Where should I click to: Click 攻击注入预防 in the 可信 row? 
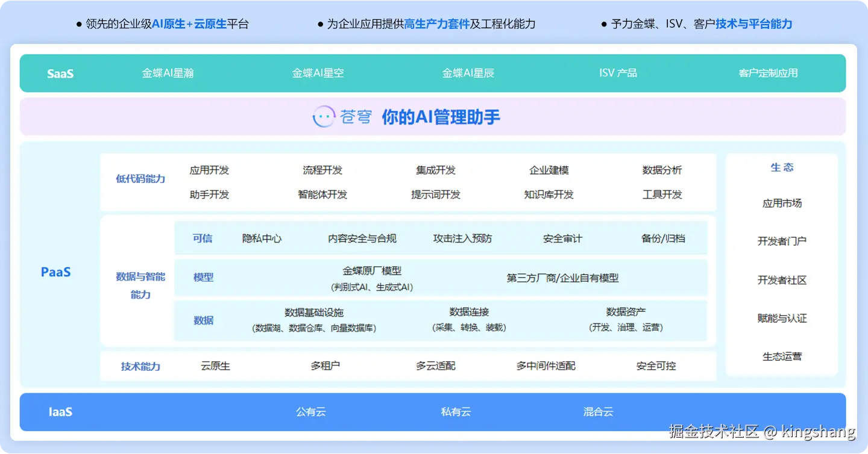click(462, 238)
